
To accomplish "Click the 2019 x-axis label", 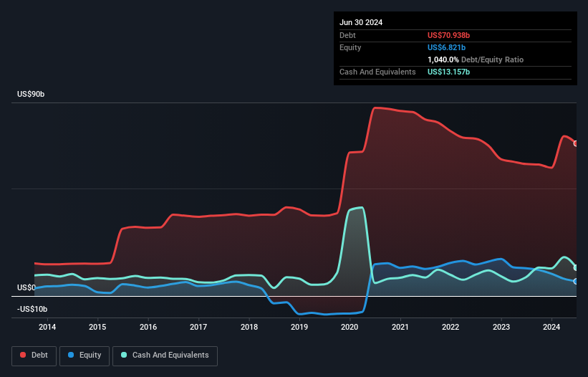I will (x=299, y=327).
